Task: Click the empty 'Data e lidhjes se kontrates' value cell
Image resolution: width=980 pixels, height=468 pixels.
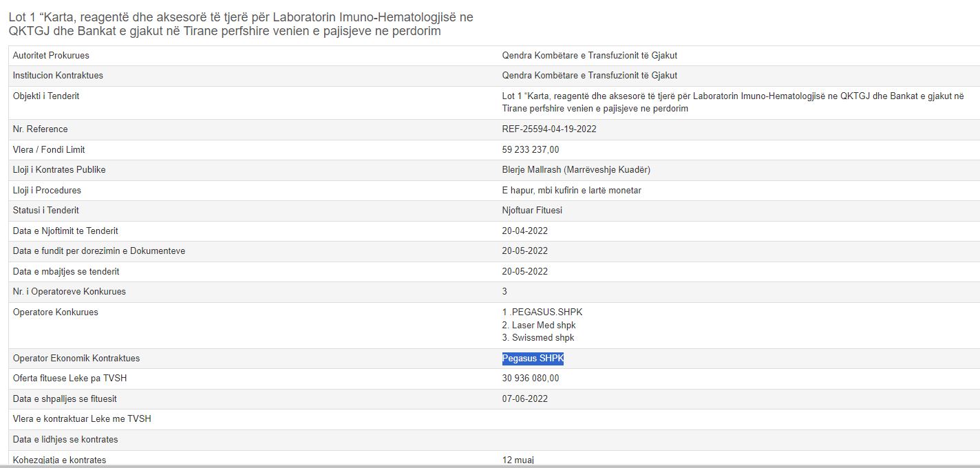Action: coord(688,440)
